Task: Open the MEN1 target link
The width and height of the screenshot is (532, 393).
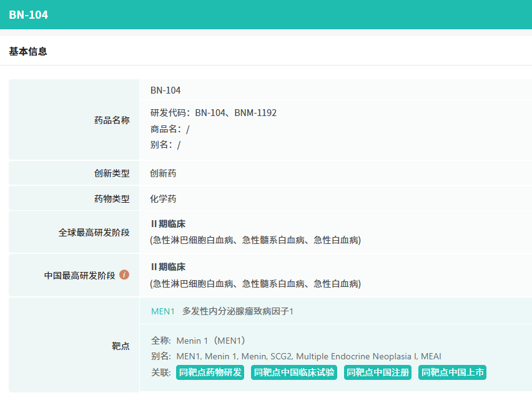Action: click(x=162, y=311)
